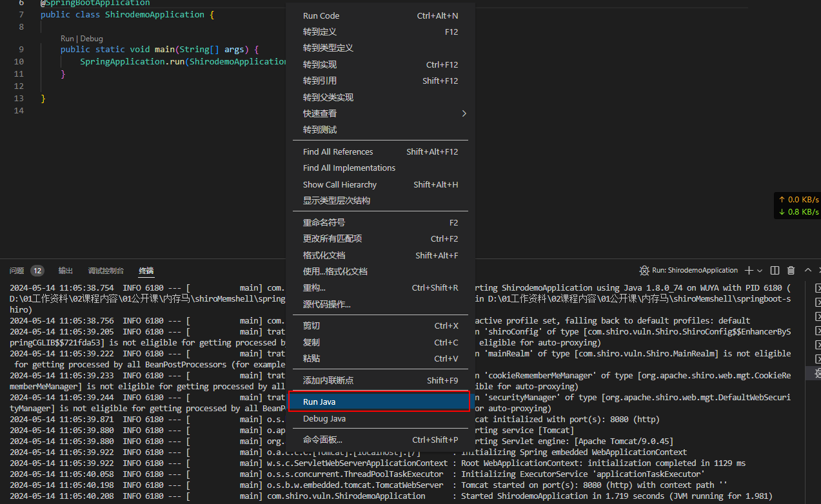Click the Run CodeLens above main
This screenshot has height=504, width=821.
point(67,39)
